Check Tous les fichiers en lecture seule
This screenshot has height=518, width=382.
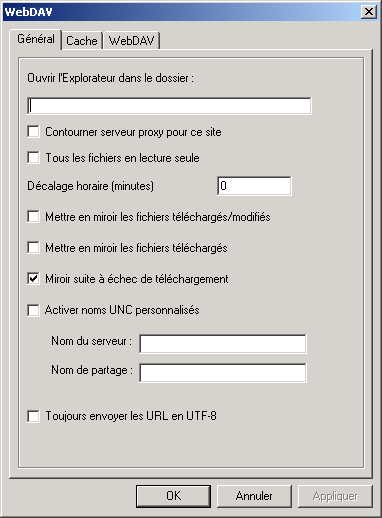click(33, 157)
